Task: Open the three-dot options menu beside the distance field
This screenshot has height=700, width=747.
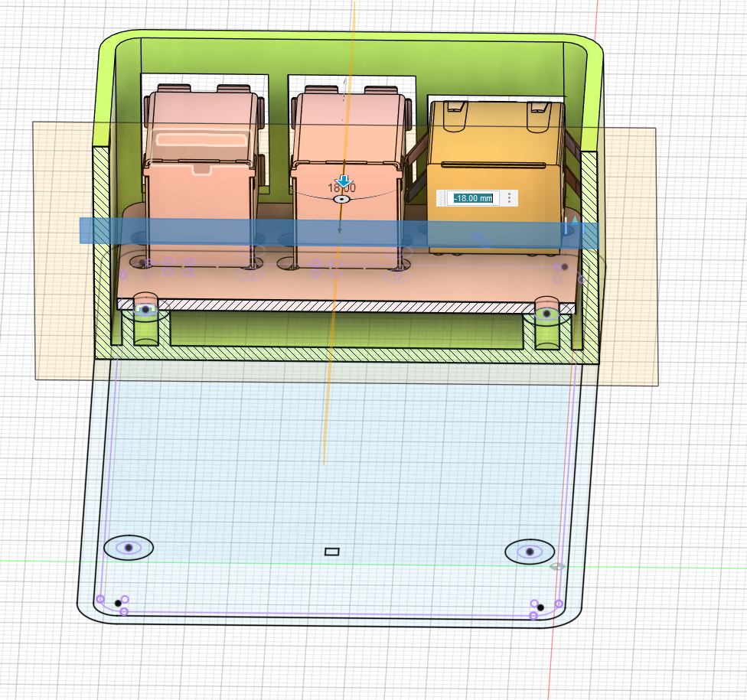Action: point(509,198)
